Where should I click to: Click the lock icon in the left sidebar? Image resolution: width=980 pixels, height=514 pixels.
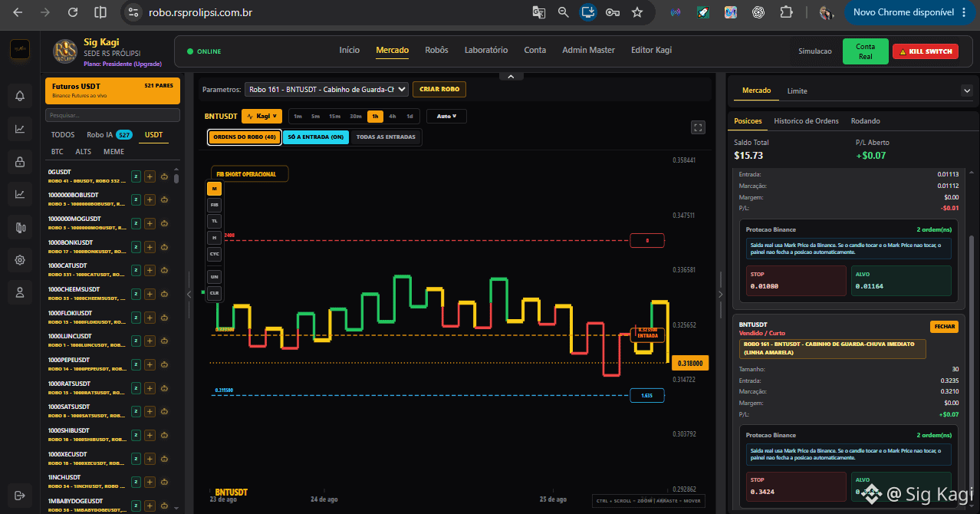click(20, 162)
